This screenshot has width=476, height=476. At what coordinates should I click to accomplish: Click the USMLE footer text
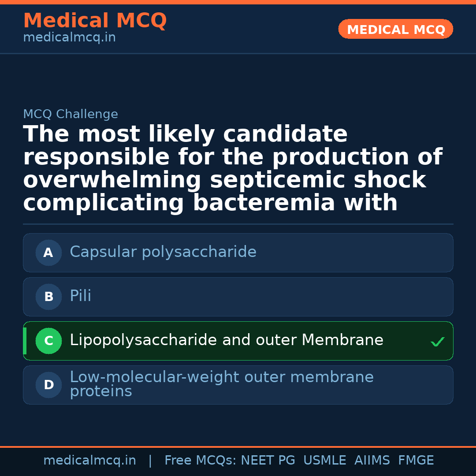(324, 461)
